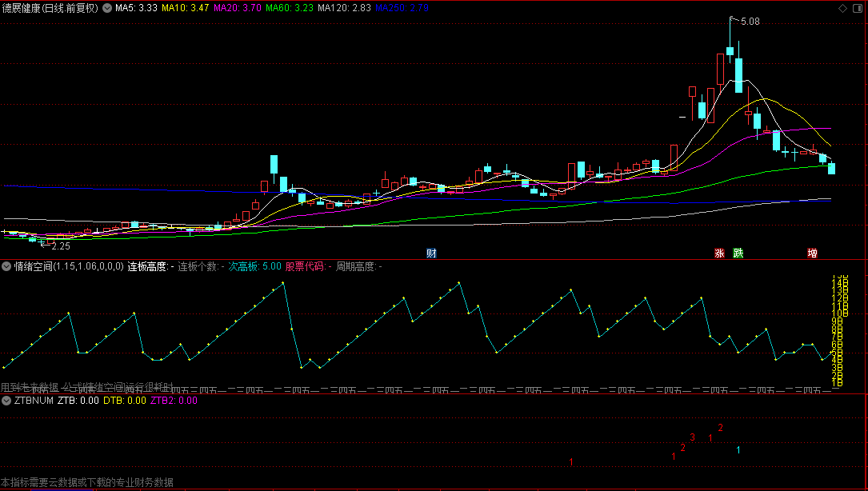The width and height of the screenshot is (868, 491).
Task: Select the 德展健康(日线.前复权) title label
Action: 50,8
